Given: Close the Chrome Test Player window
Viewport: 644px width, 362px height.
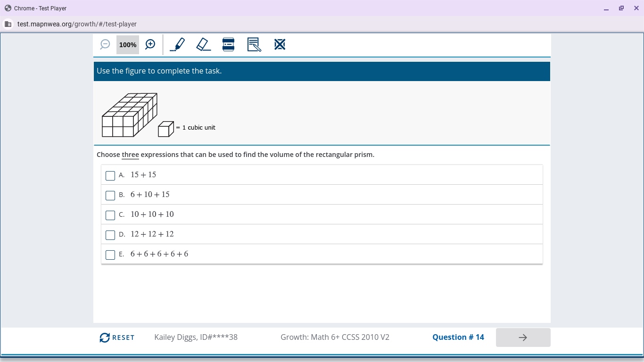Looking at the screenshot, I should (636, 8).
